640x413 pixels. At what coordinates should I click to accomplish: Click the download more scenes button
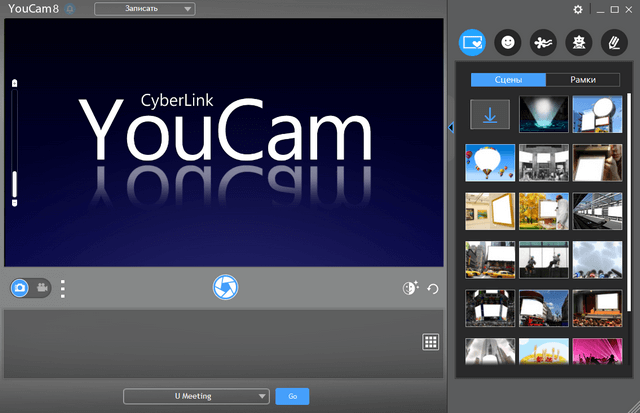tap(490, 115)
